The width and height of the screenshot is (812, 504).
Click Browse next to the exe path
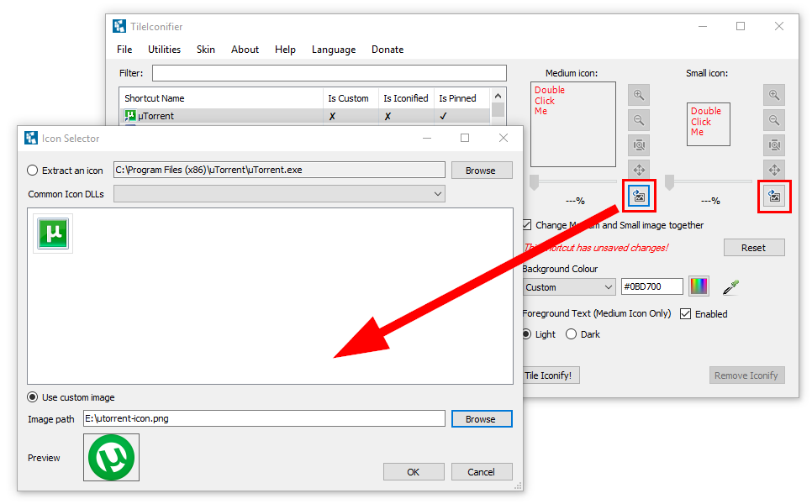click(482, 171)
